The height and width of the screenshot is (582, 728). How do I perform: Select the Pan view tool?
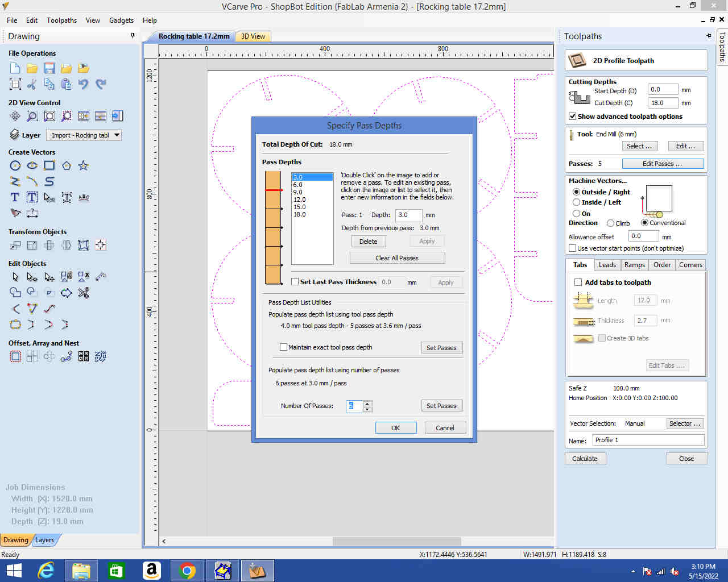coord(15,116)
